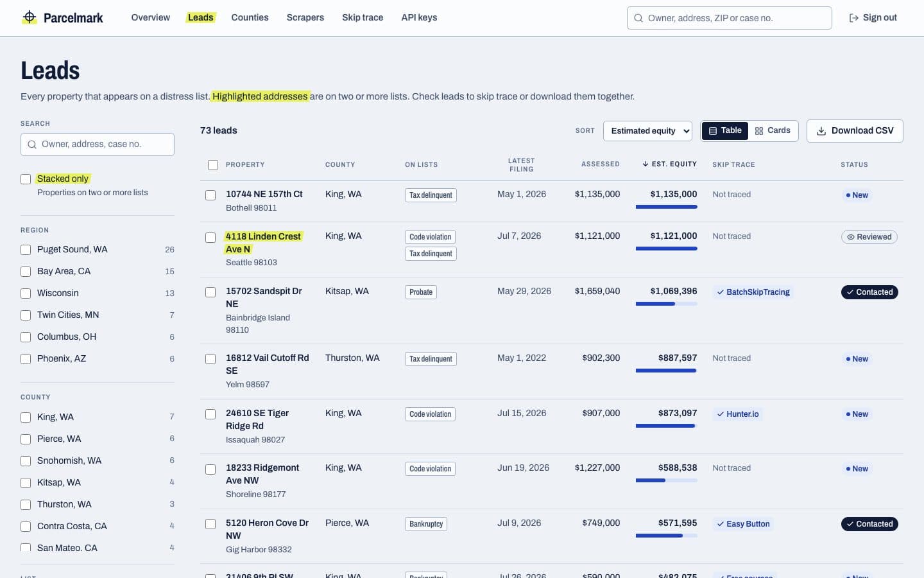
Task: Open the Skip trace tab
Action: point(363,17)
